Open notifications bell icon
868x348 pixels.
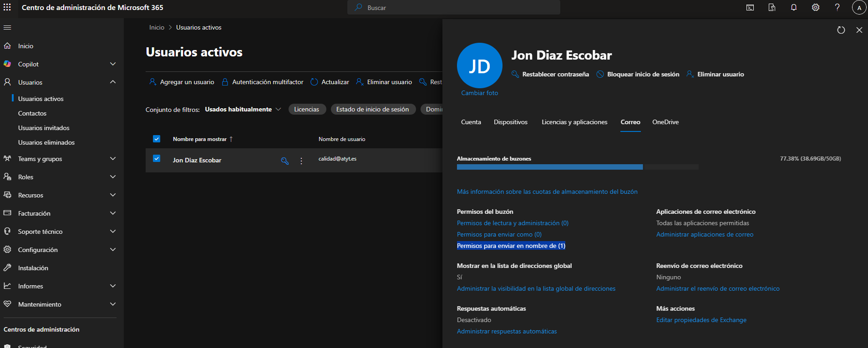coord(794,7)
